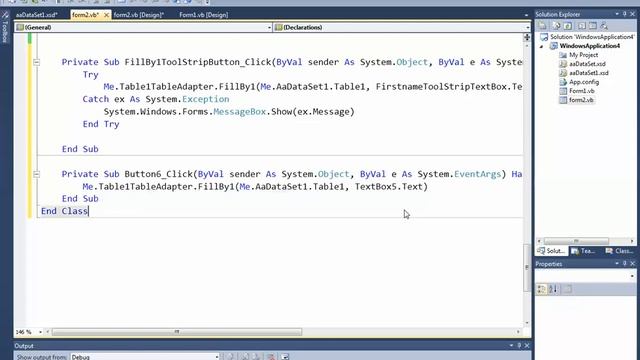This screenshot has width=640, height=360.
Task: Close the Solution Explorer panel
Action: coord(633,14)
